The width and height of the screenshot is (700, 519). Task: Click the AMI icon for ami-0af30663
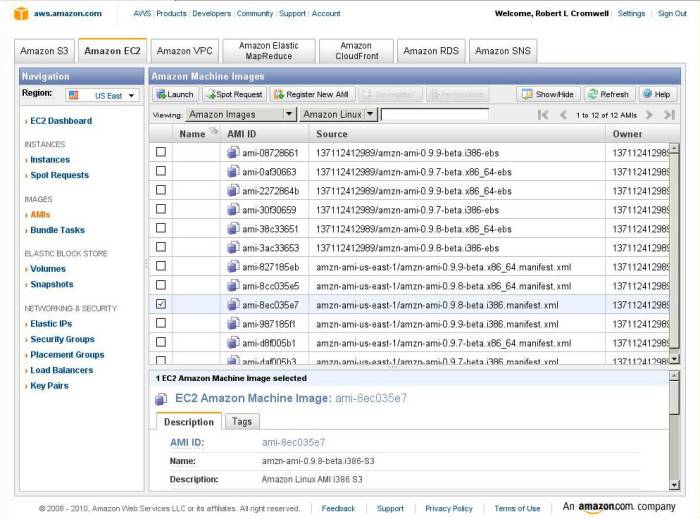coord(233,172)
